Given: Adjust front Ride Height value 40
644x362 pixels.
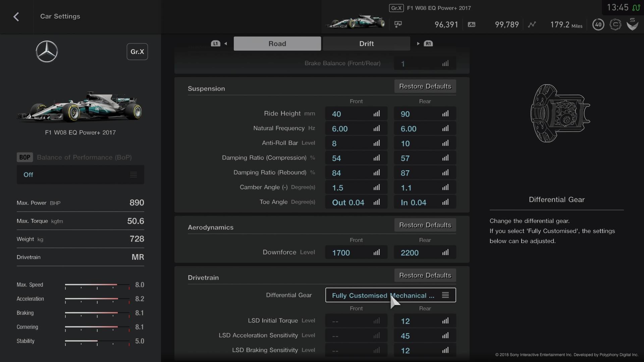Looking at the screenshot, I should (x=356, y=114).
